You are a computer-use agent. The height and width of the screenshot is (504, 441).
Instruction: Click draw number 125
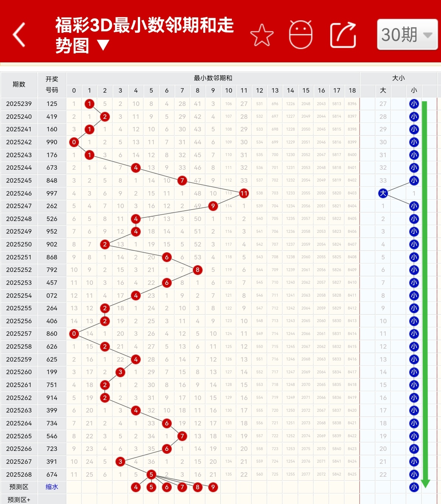[52, 104]
